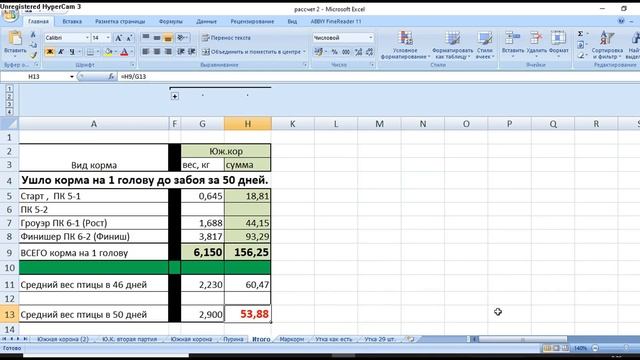Toggle top vertical alignment
Image resolution: width=640 pixels, height=360 pixels.
[146, 38]
